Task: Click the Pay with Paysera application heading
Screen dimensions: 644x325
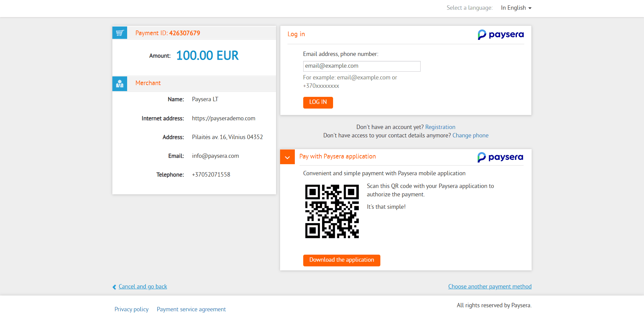Action: pyautogui.click(x=337, y=156)
